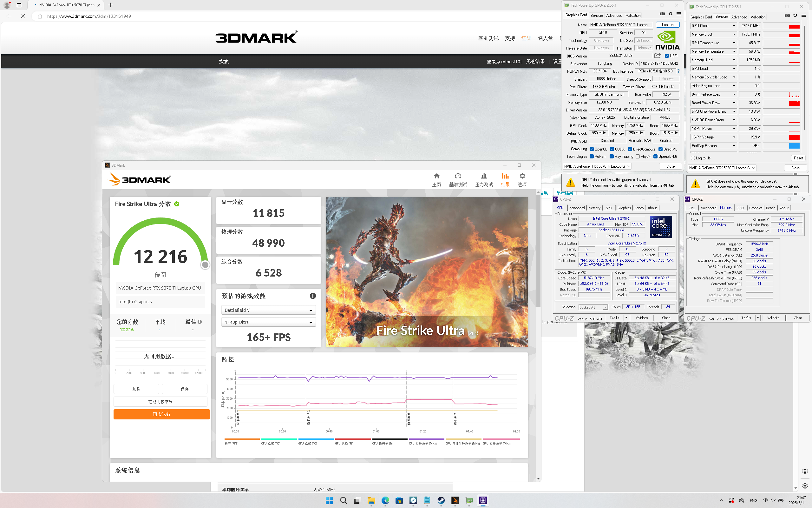Toggle the DirectCompute checkbox

point(630,149)
